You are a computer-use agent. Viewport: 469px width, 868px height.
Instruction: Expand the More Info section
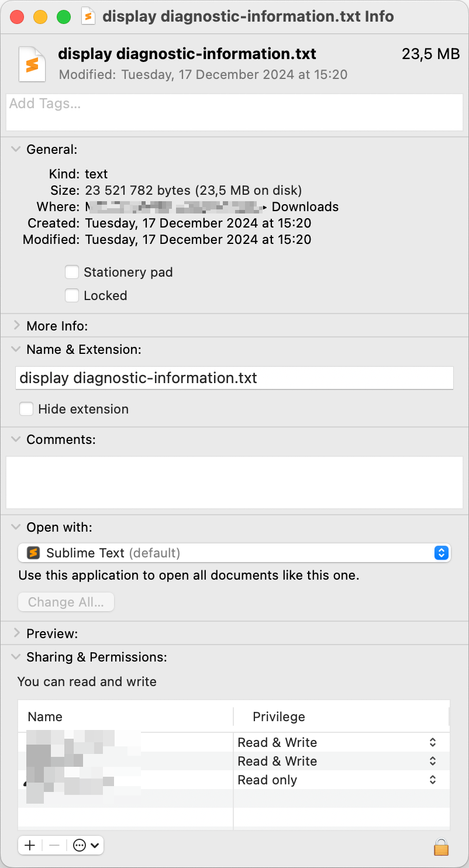(16, 325)
